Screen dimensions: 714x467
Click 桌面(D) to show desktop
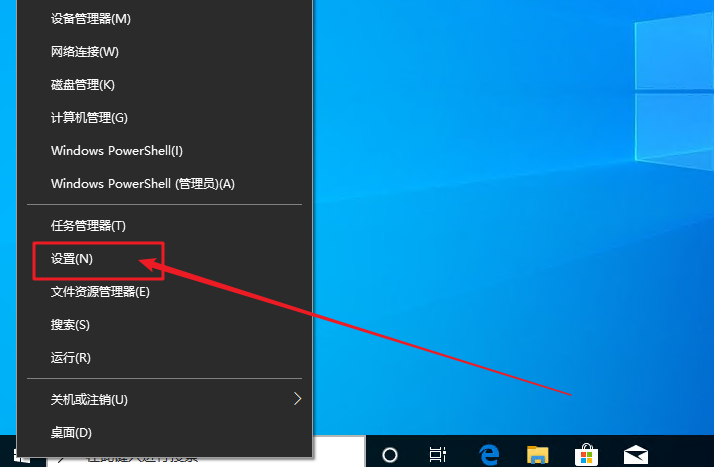pyautogui.click(x=71, y=432)
